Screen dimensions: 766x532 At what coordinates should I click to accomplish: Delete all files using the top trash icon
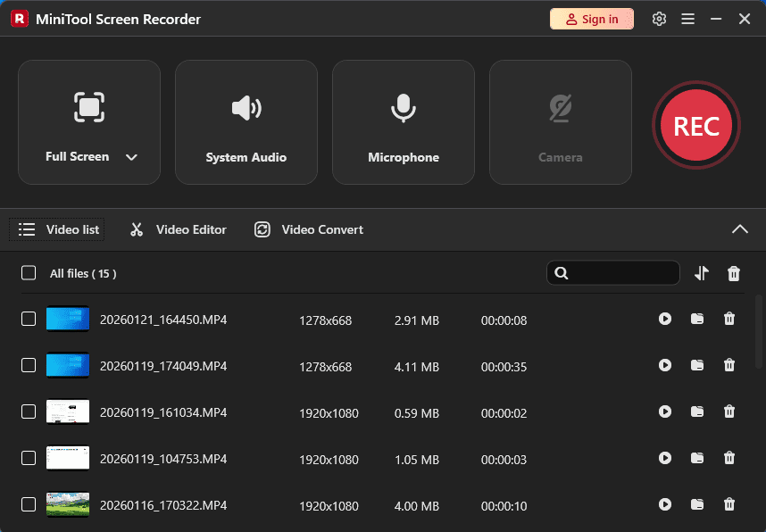click(734, 273)
